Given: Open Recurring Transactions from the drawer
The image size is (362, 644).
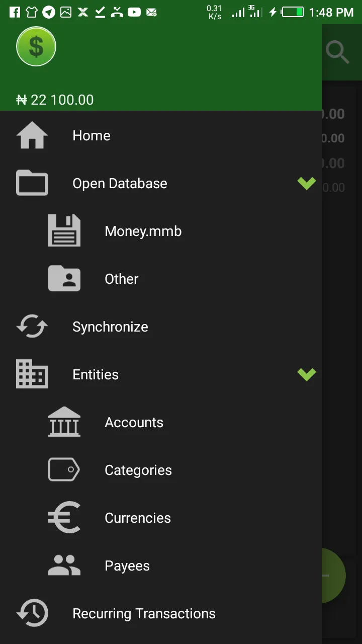Looking at the screenshot, I should click(144, 613).
